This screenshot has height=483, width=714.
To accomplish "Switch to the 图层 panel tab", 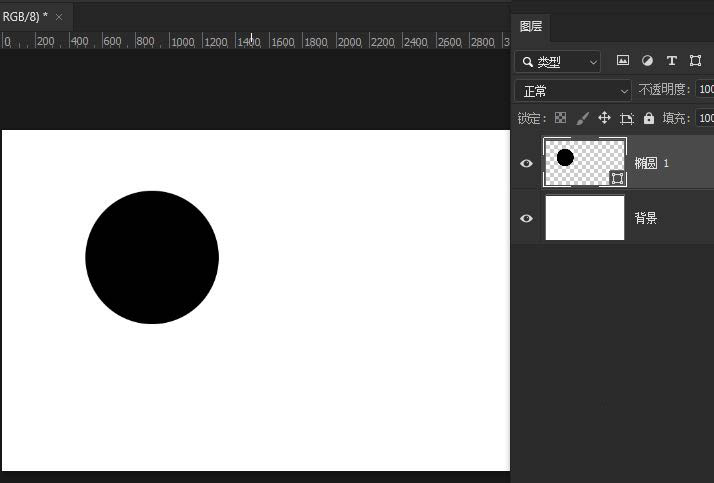I will click(x=531, y=26).
